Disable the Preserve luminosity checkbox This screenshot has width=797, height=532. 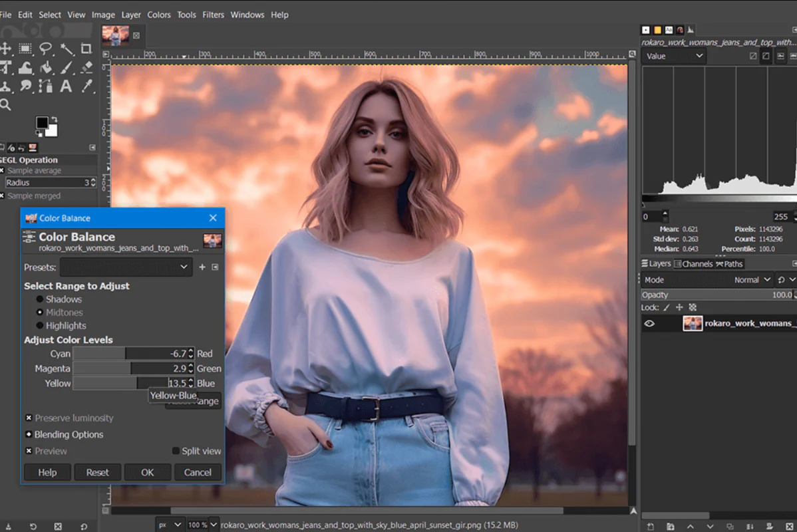click(27, 418)
